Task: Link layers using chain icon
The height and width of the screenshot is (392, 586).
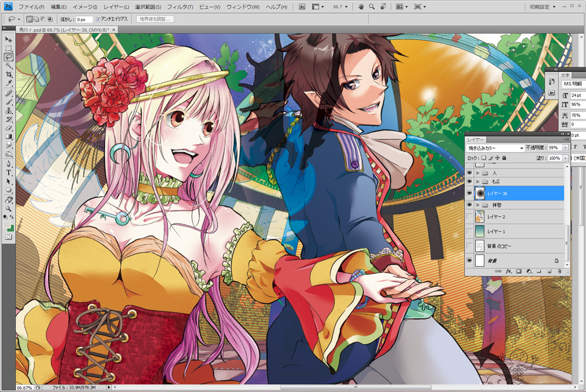Action: click(498, 271)
